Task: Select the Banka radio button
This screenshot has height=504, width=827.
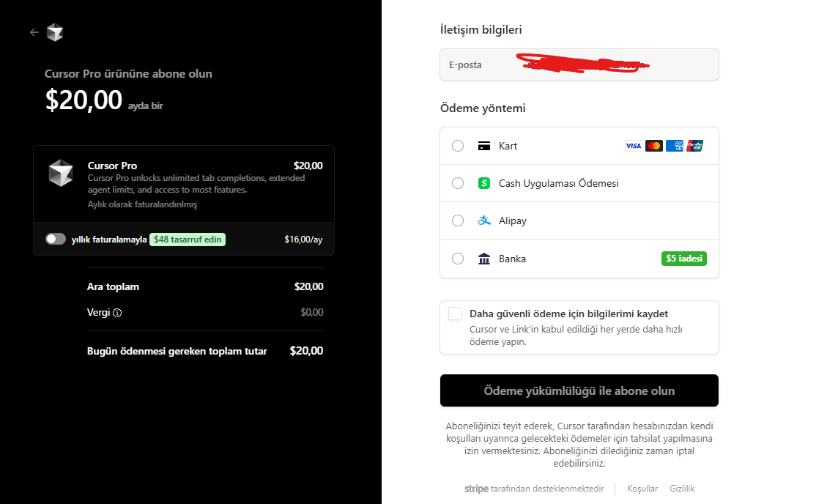Action: (x=458, y=259)
